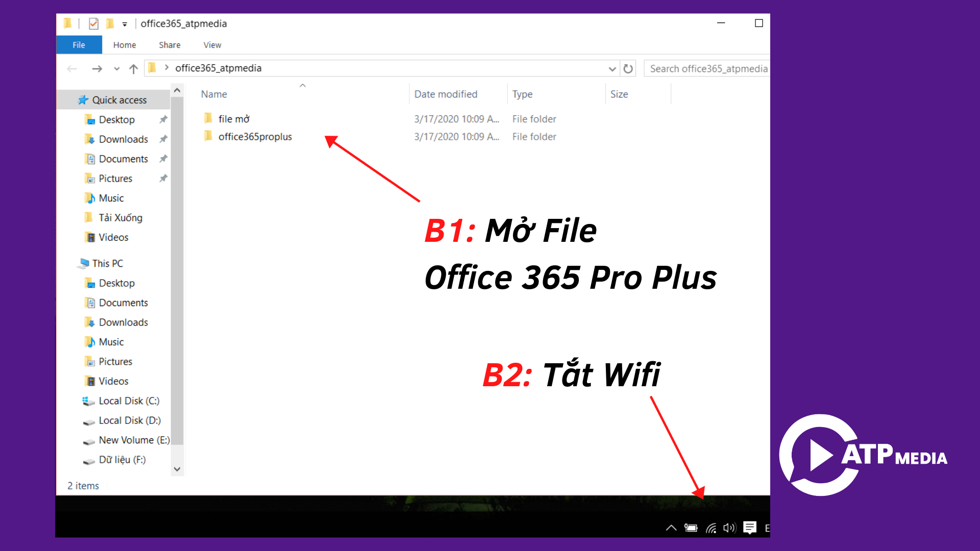Screen dimensions: 980x551
Task: Open the Share ribbon tab
Action: coord(169,45)
